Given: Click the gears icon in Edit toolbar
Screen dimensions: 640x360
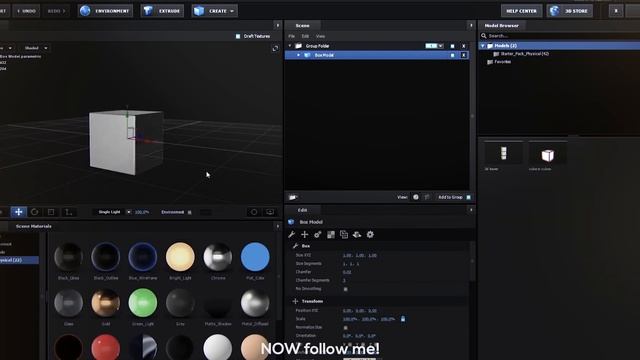Looking at the screenshot, I should point(318,234).
